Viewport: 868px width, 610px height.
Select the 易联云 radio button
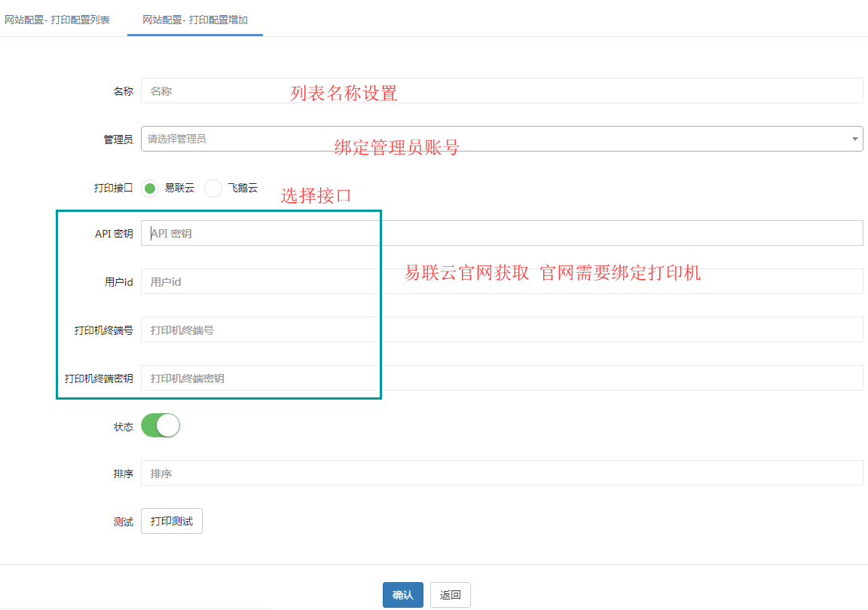tap(149, 189)
